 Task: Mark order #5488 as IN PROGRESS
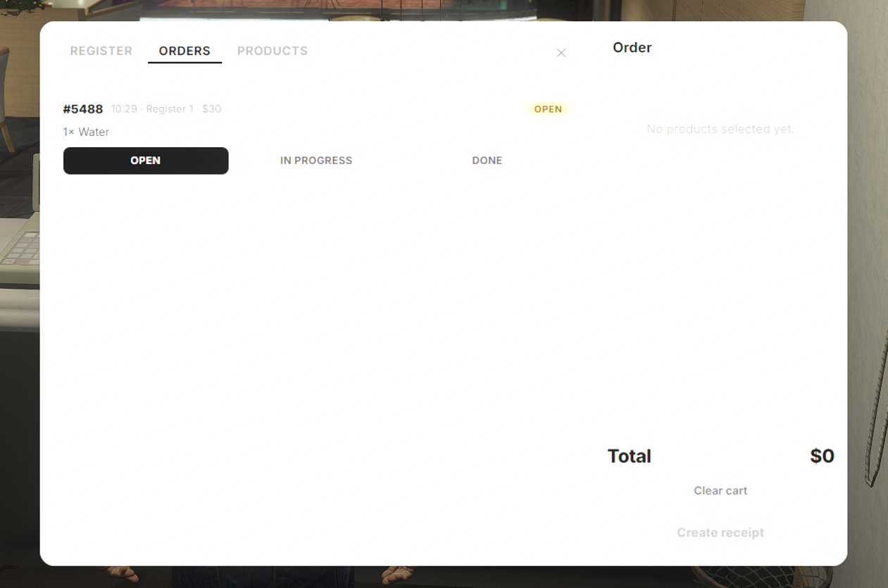tap(316, 161)
